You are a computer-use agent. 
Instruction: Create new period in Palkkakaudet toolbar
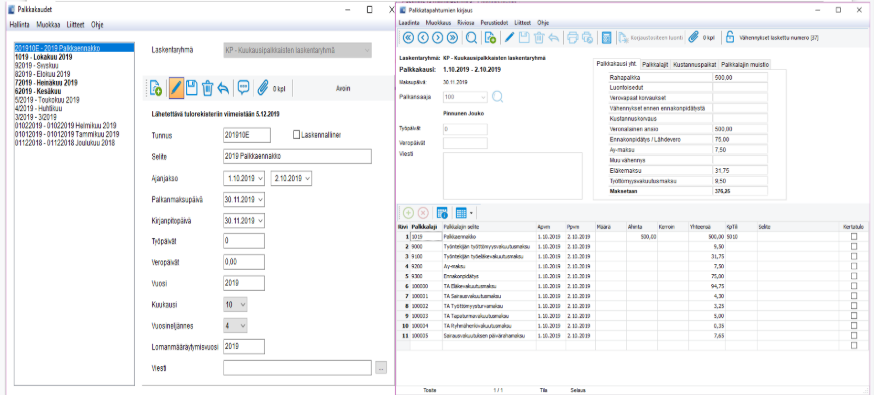(156, 87)
